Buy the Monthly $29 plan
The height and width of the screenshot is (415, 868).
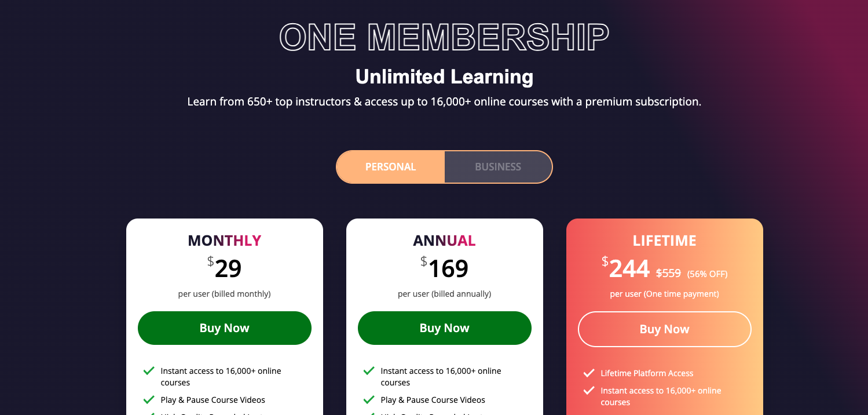225,328
